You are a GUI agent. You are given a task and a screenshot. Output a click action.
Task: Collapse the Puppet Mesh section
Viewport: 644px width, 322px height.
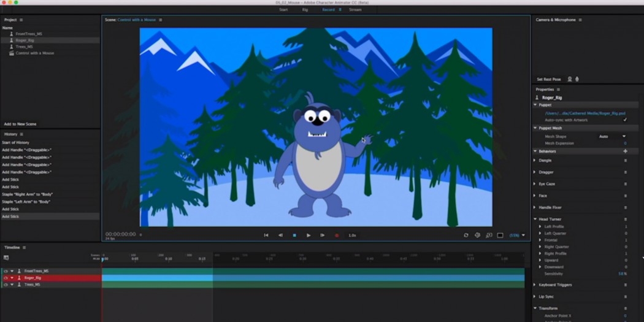pyautogui.click(x=535, y=128)
